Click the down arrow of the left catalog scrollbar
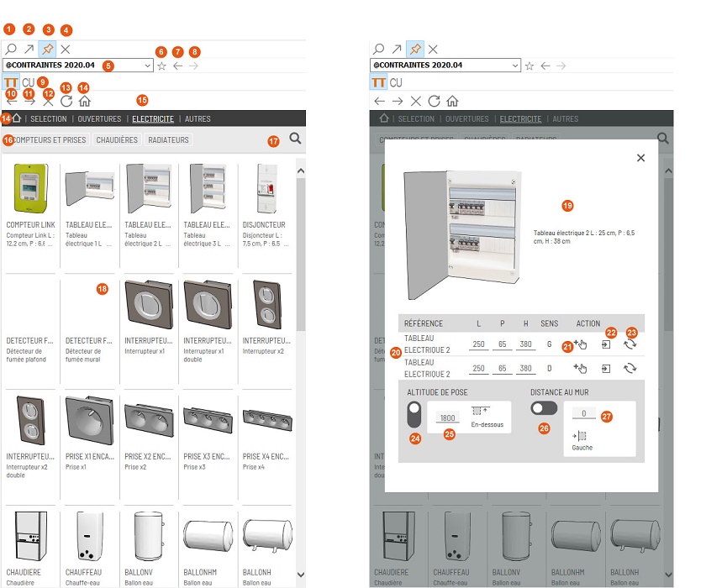706x588 pixels. (x=301, y=575)
